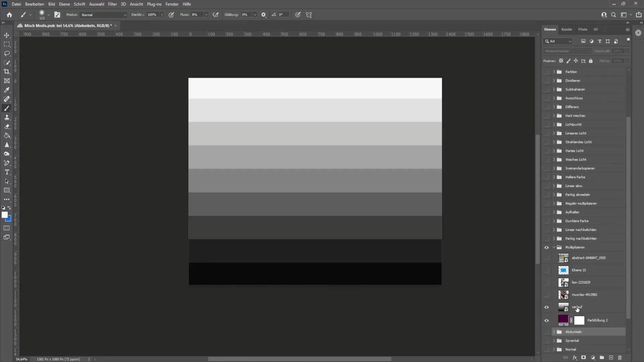Select the Spot Healing Brush tool
644x362 pixels.
7,99
